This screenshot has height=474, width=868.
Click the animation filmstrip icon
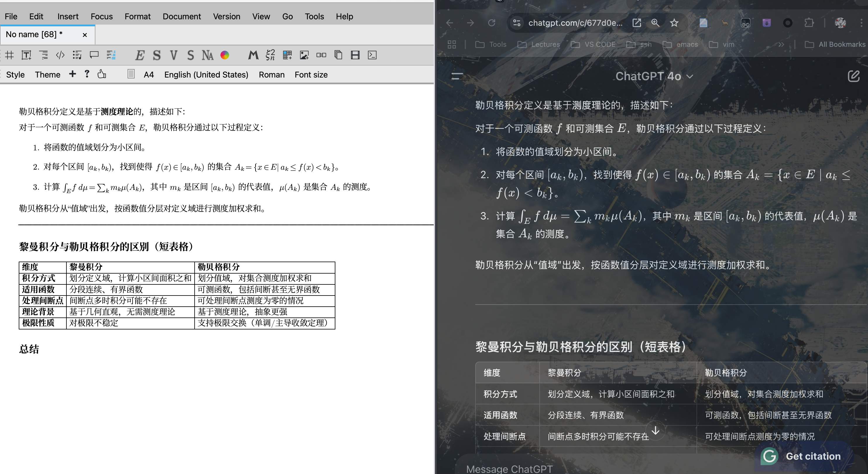(355, 55)
